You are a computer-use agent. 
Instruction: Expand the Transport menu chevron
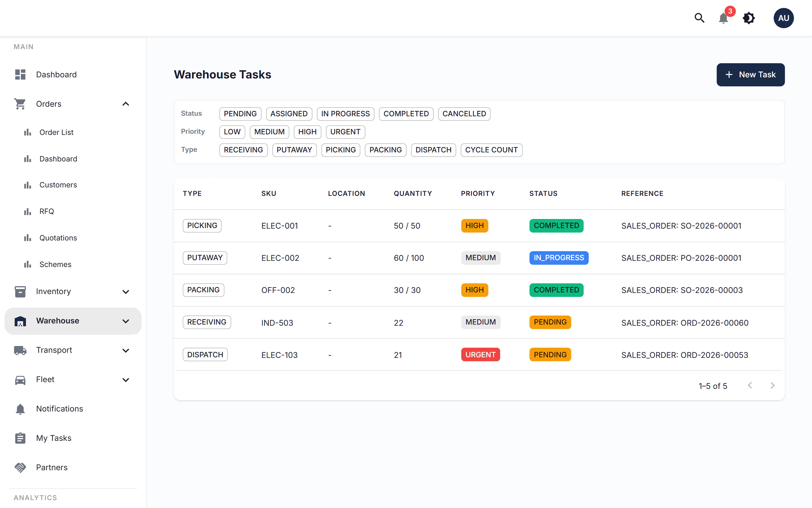(x=126, y=351)
